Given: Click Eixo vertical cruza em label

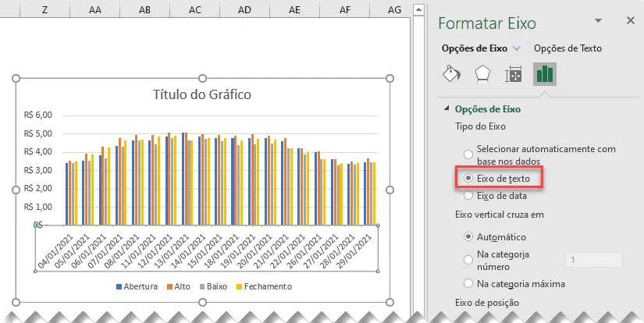Looking at the screenshot, I should point(500,215).
